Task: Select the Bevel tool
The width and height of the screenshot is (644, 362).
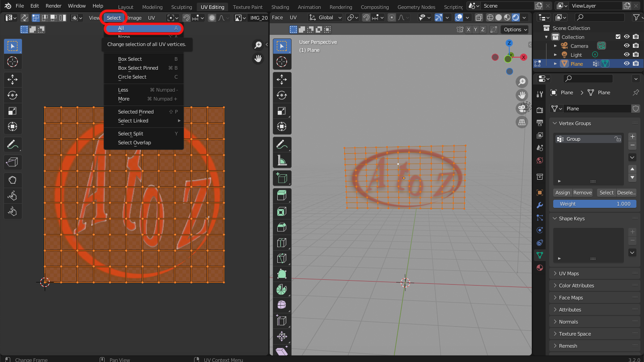Action: [x=282, y=227]
